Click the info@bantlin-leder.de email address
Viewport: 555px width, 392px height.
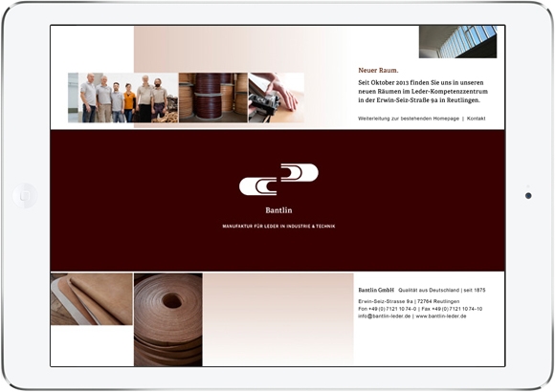[x=384, y=316]
